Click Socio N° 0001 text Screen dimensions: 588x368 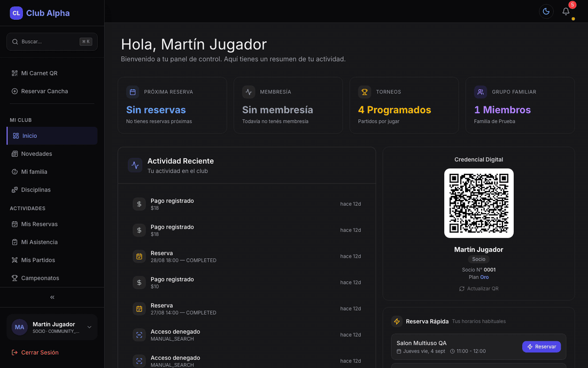[x=479, y=270]
